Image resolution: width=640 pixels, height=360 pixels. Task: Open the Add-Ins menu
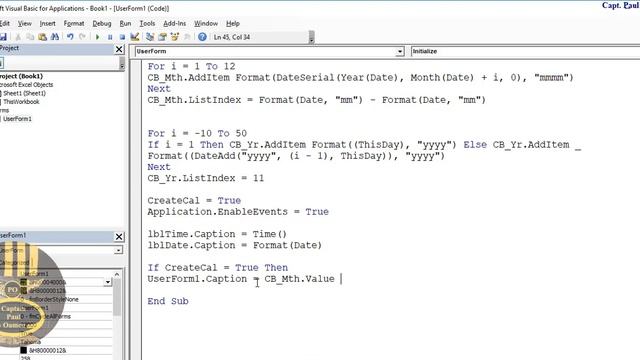point(175,24)
